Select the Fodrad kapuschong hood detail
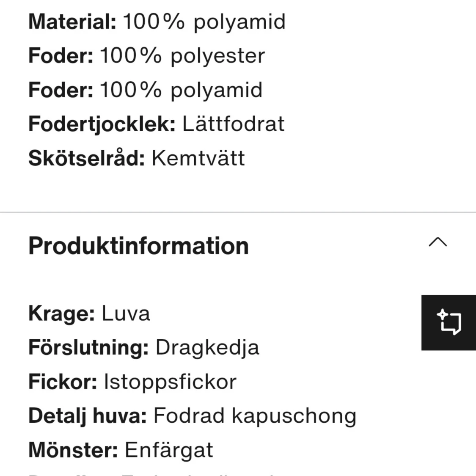The image size is (476, 476). tap(254, 415)
